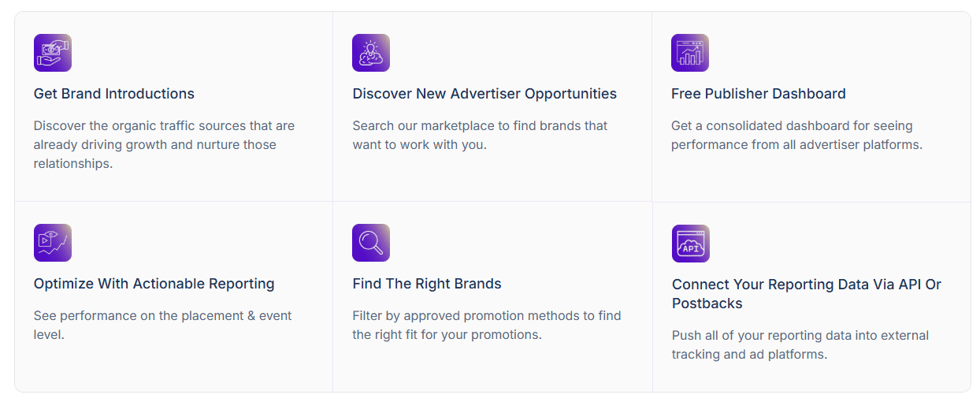Click the consolidated dashboard description text
Screen dimensions: 980x402
tap(796, 136)
